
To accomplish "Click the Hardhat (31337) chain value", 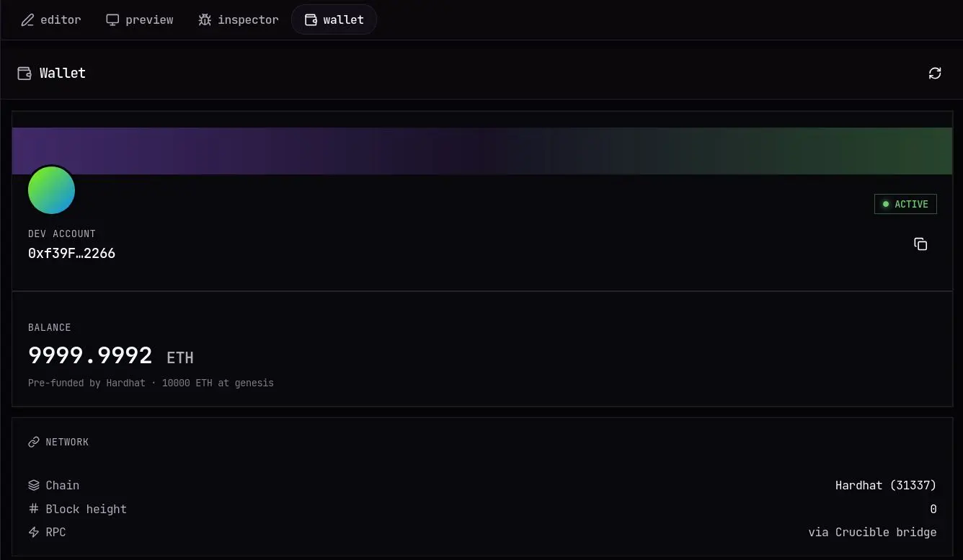I will [886, 485].
